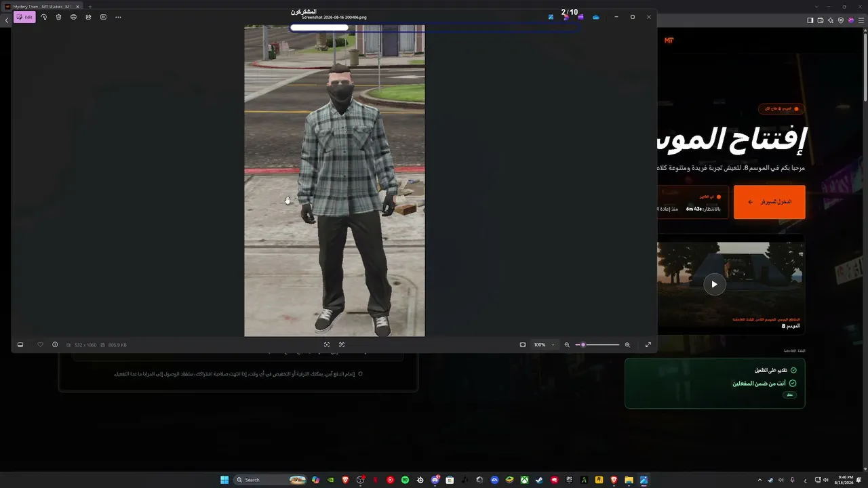Viewport: 868px width, 488px height.
Task: Open the season 8 video thumbnail
Action: (731, 283)
